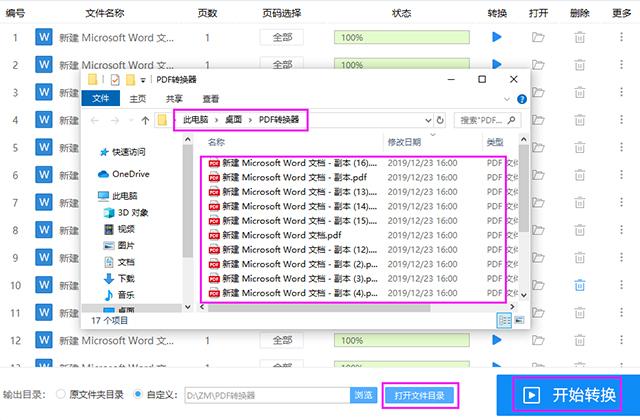Switch Explorer to details view icon
The height and width of the screenshot is (420, 640).
click(x=504, y=320)
